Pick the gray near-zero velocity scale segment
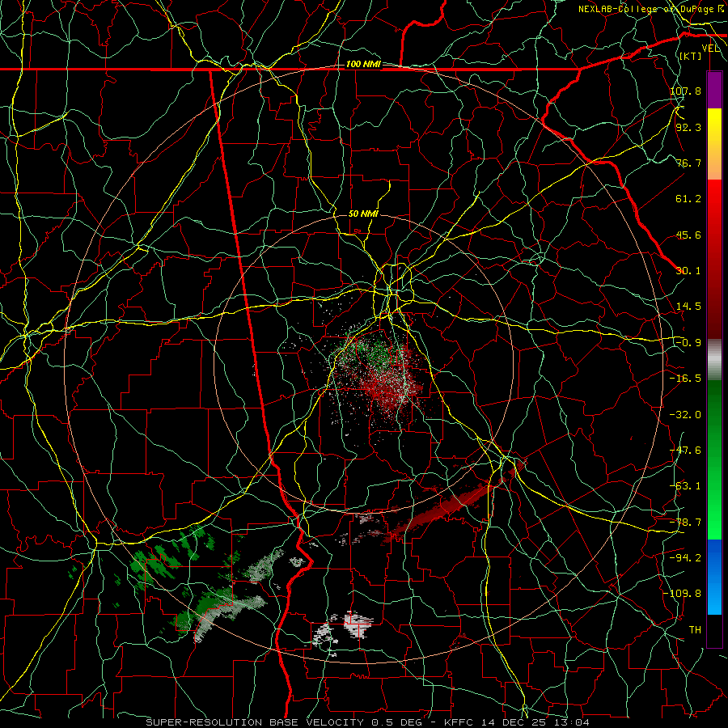The image size is (728, 728). point(714,359)
